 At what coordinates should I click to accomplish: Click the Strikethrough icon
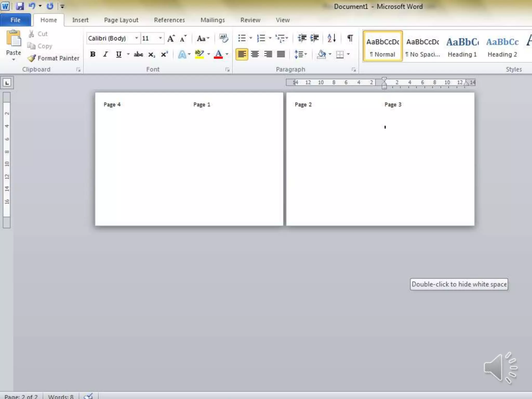(x=138, y=55)
